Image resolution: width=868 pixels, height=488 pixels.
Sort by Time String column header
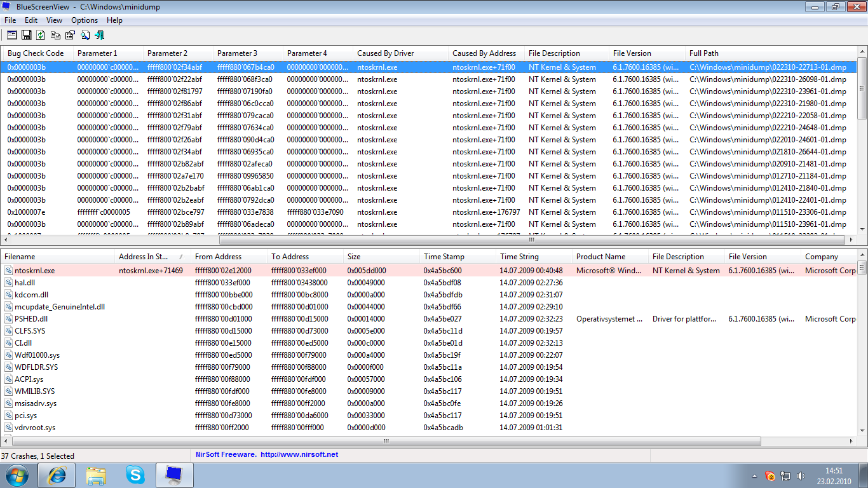click(x=534, y=257)
